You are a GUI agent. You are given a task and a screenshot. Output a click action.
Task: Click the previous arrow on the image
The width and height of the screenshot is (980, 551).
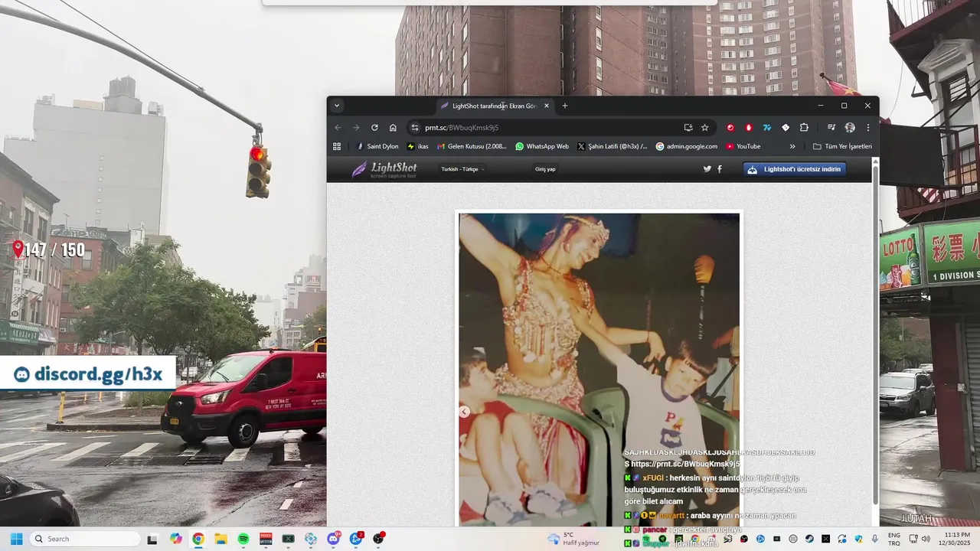coord(464,412)
